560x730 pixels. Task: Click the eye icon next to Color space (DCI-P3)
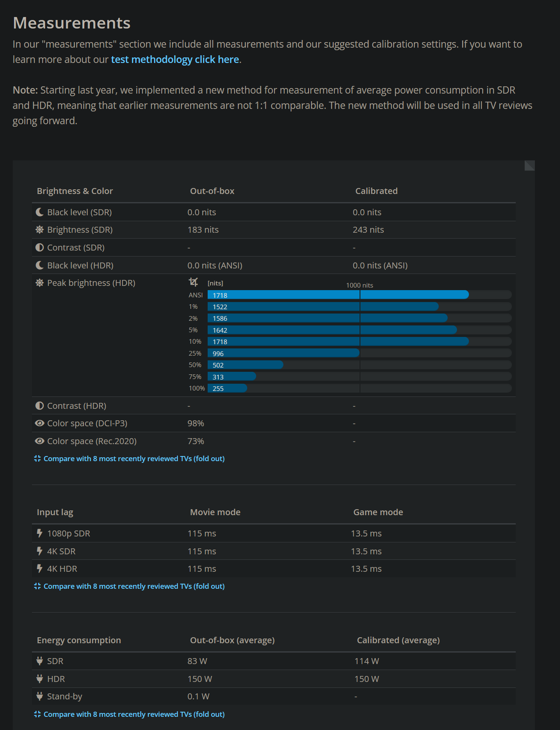[x=40, y=423]
